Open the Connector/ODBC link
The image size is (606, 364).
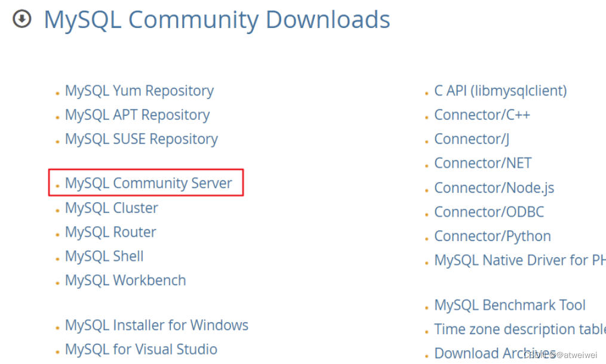pos(490,212)
